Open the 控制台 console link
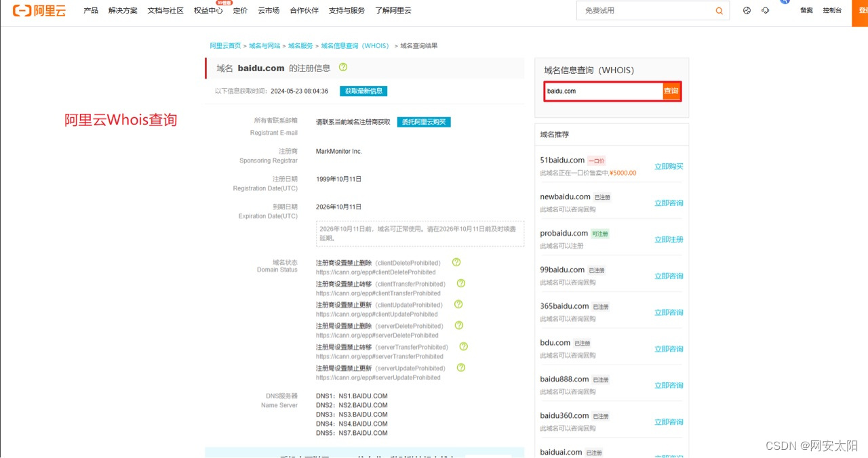868x458 pixels. 832,11
